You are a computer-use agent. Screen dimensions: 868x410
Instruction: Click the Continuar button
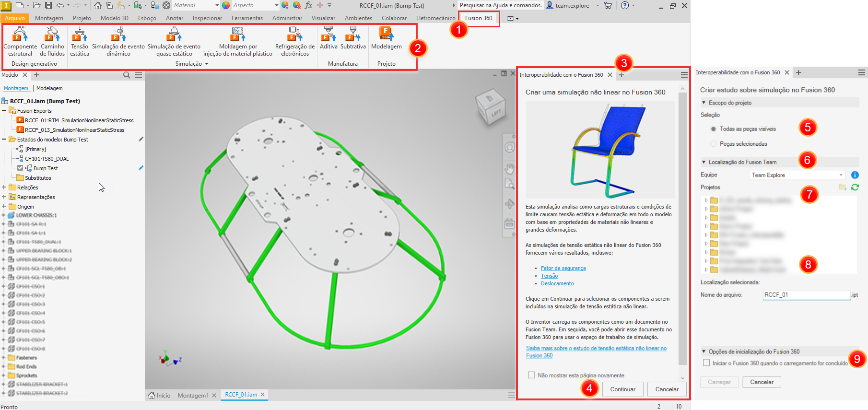coord(622,389)
